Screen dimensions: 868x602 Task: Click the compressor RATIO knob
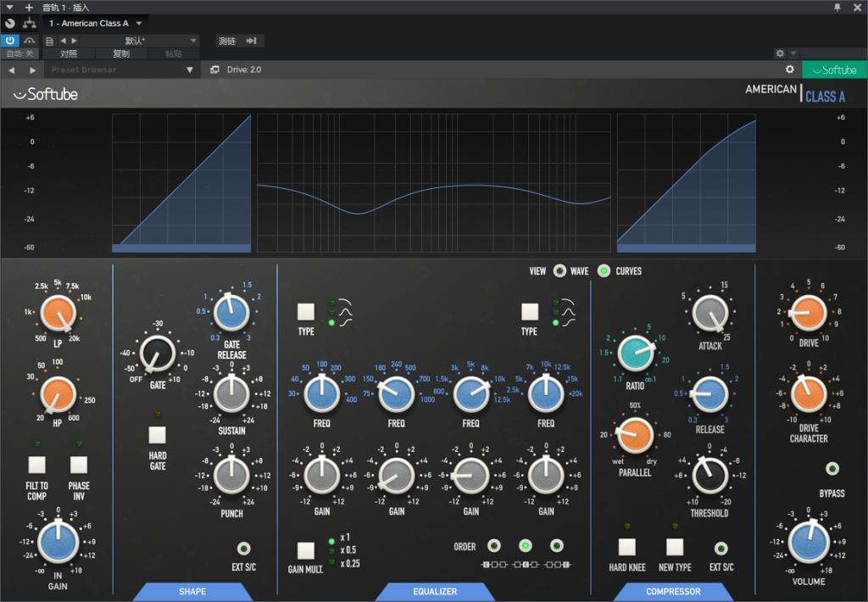click(635, 354)
